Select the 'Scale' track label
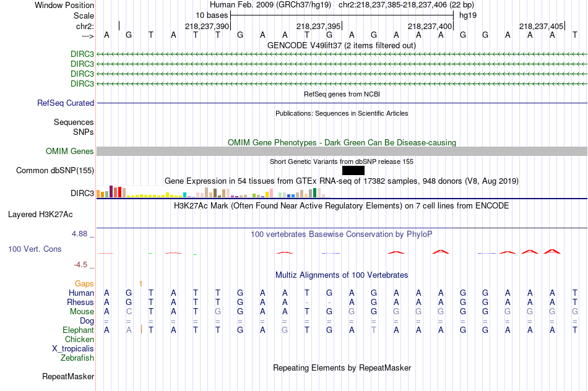 coord(84,15)
